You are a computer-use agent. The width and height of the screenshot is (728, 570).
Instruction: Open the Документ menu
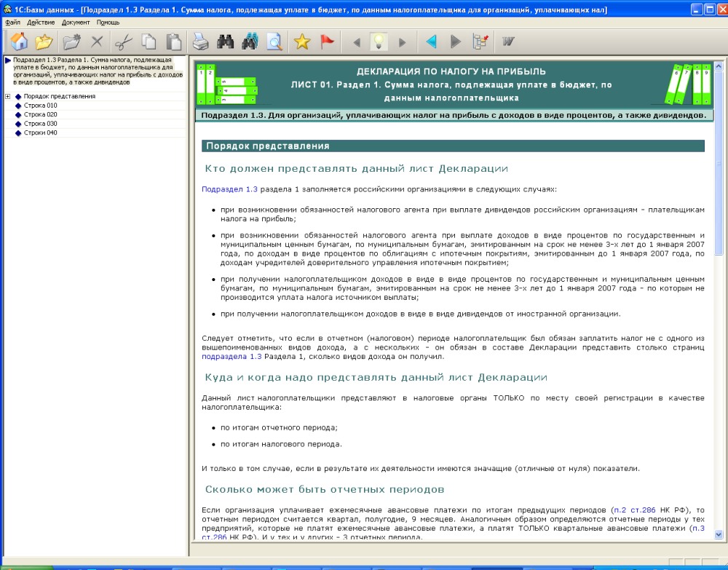(x=76, y=23)
